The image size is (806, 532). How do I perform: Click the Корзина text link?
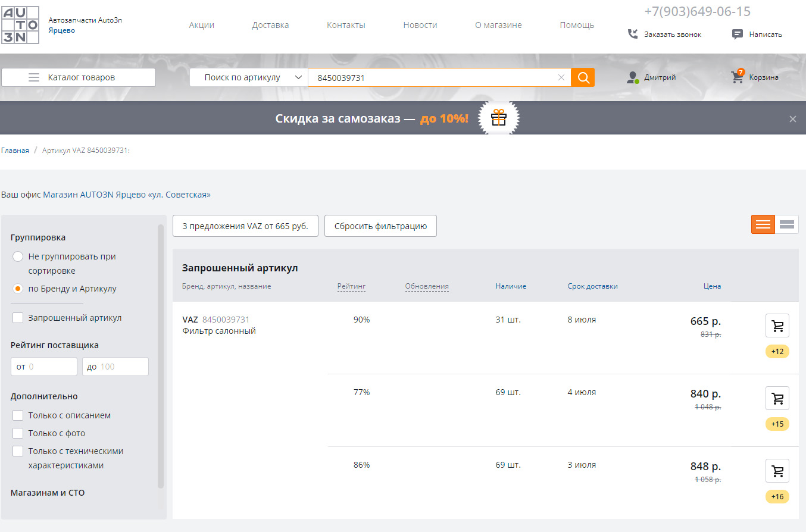pyautogui.click(x=764, y=77)
